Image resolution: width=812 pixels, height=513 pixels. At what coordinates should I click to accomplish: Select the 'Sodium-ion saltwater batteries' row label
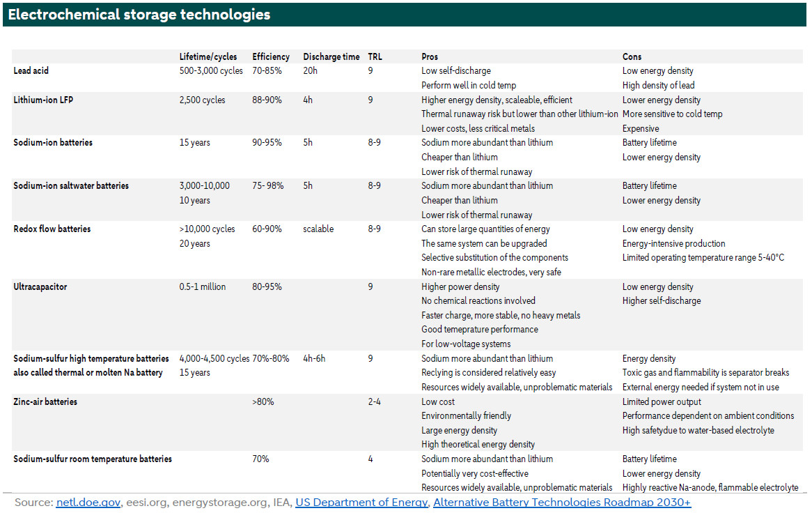pos(71,185)
